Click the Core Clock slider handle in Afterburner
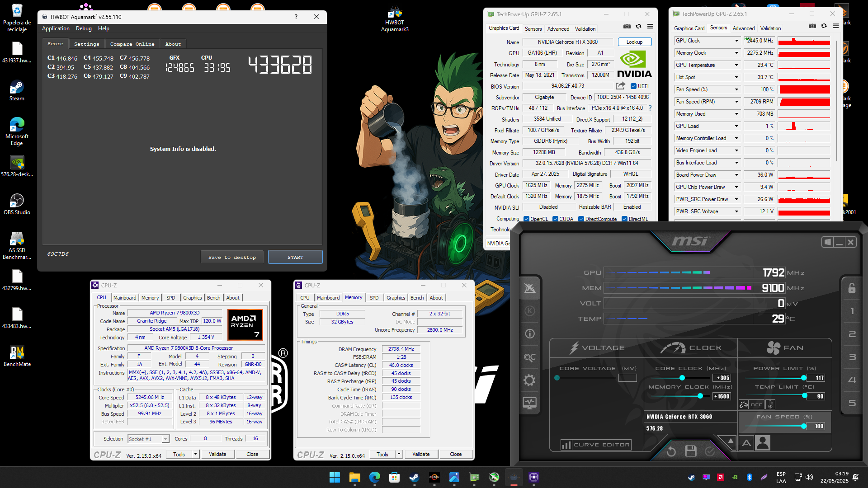This screenshot has width=868, height=488. pos(682,378)
